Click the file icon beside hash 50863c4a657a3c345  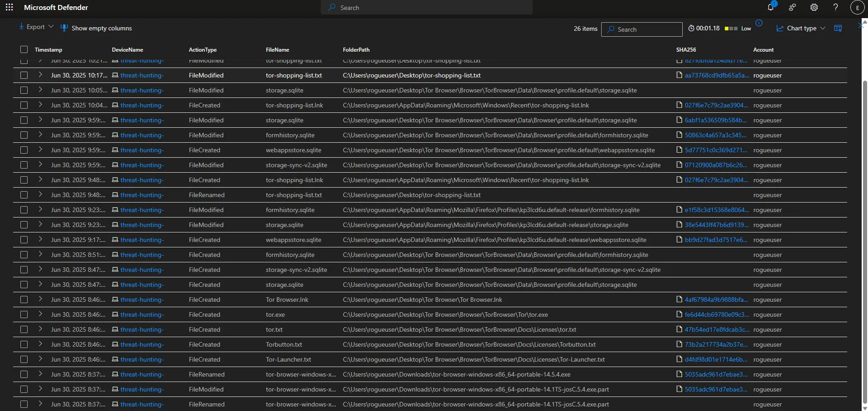(x=679, y=135)
